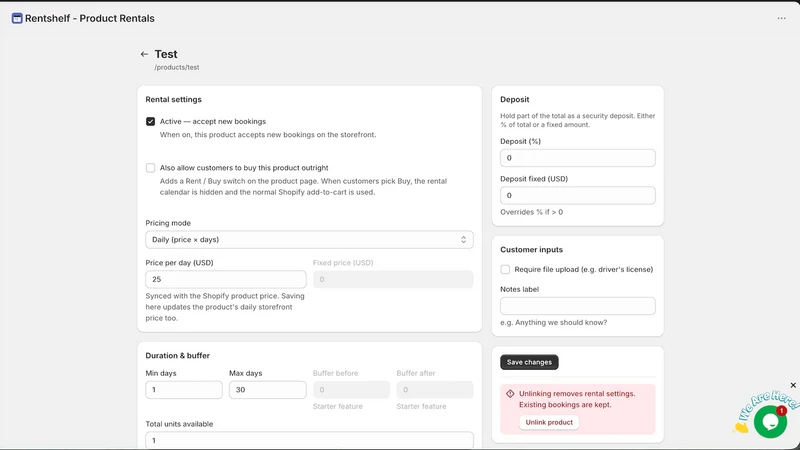
Task: Click Synced with the Shopify product price note
Action: click(225, 307)
